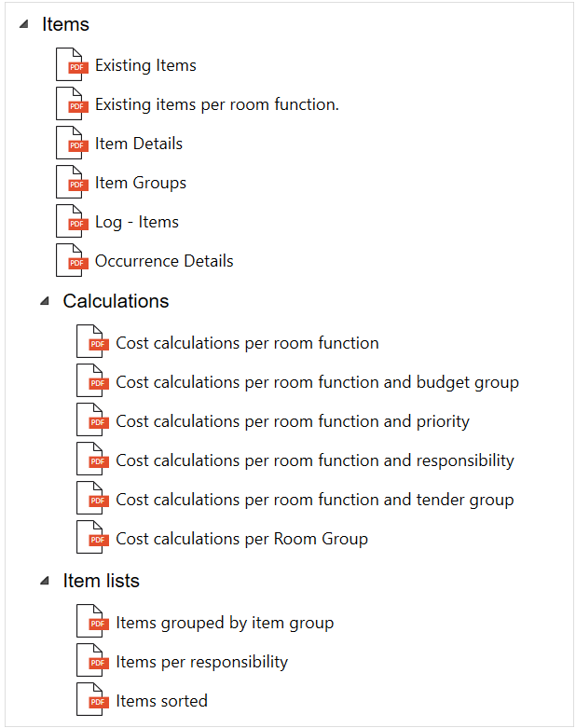
Task: Collapse the Item lists subsection arrow
Action: [45, 581]
